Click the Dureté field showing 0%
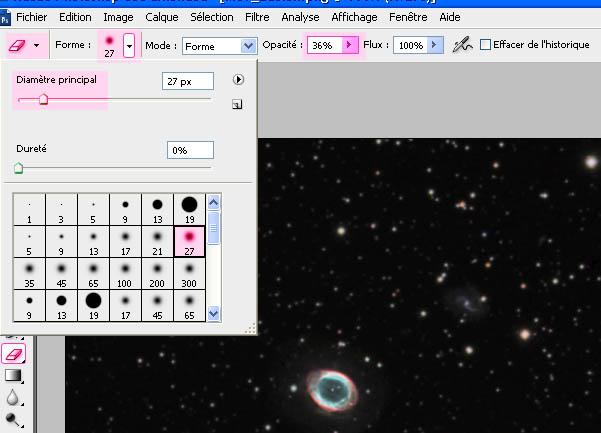The width and height of the screenshot is (601, 433). [x=190, y=150]
